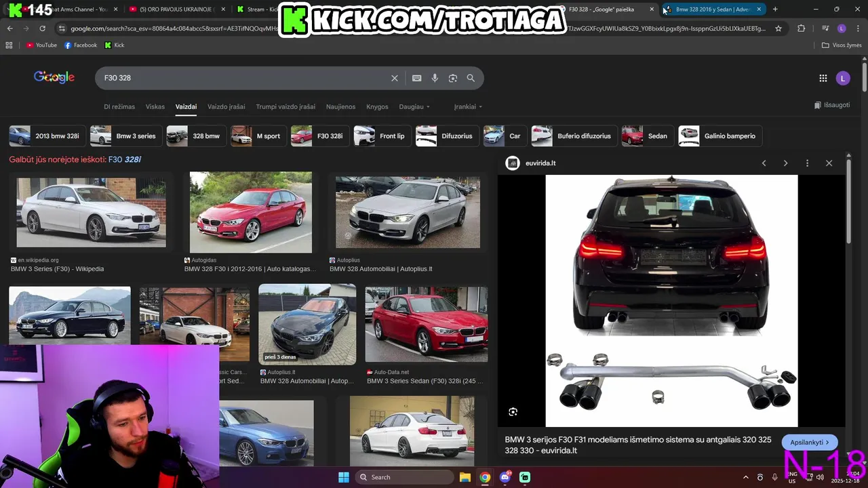This screenshot has height=488, width=868.
Task: Switch to the Knygos tab
Action: (x=377, y=106)
